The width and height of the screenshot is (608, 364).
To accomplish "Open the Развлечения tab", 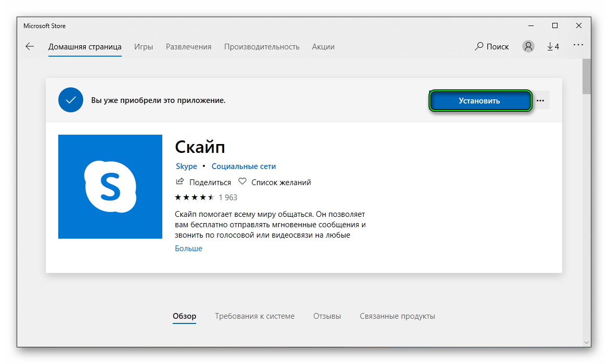I will pyautogui.click(x=188, y=47).
